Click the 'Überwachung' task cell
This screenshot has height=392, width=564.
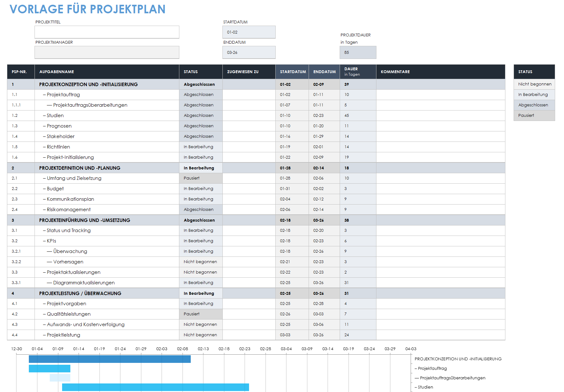pos(107,251)
